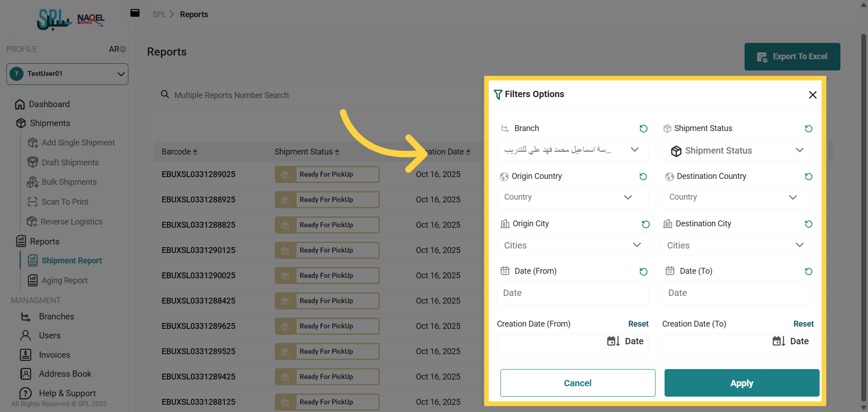Viewport: 868px width, 412px height.
Task: Click Reset link for Creation Date (From)
Action: click(x=638, y=324)
